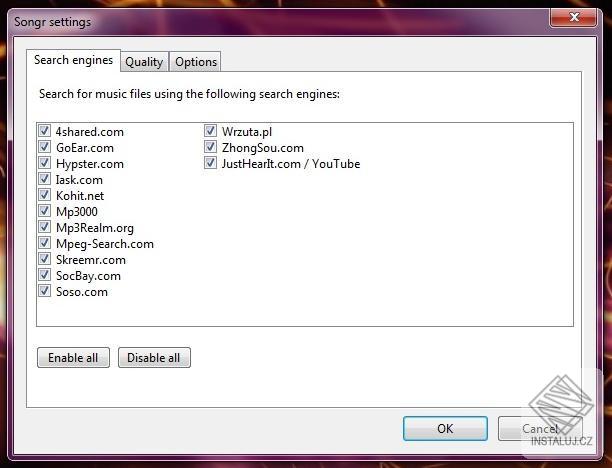Uncheck the 4shared.com checkbox
Viewport: 612px width, 468px height.
[x=44, y=131]
